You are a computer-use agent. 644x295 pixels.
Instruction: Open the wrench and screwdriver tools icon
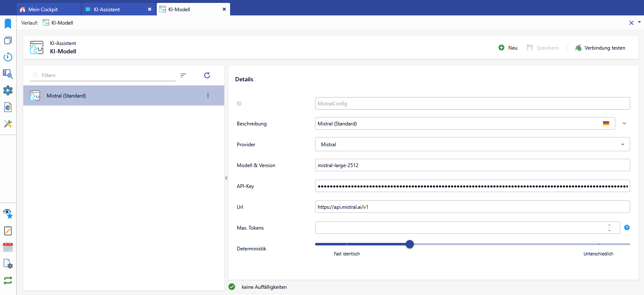(8, 124)
